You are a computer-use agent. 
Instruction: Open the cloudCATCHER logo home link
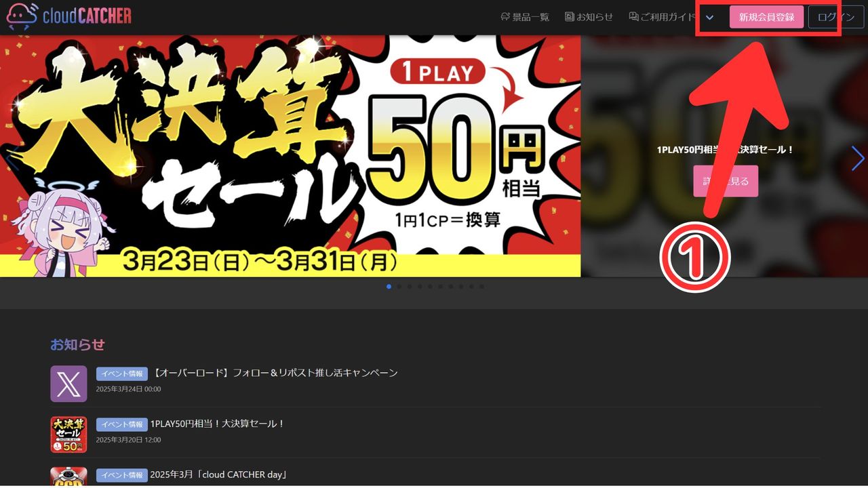(68, 16)
